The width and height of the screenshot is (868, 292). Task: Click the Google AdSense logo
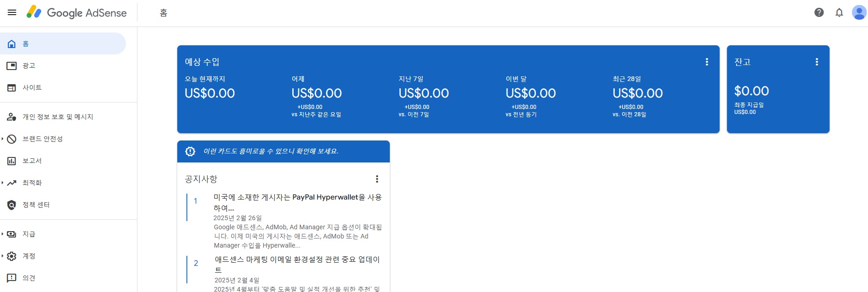tap(77, 12)
